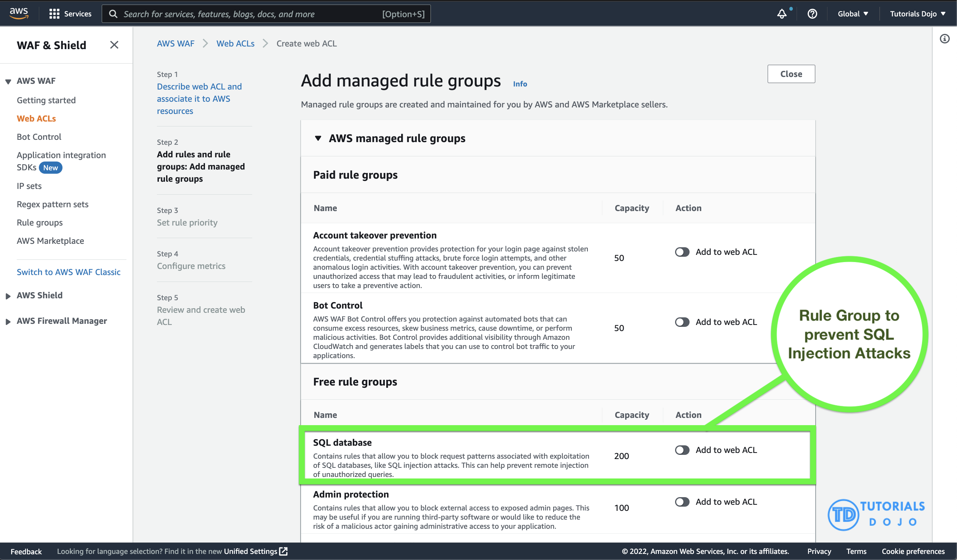Screen dimensions: 957x560
Task: Open the Services grid menu
Action: click(70, 14)
